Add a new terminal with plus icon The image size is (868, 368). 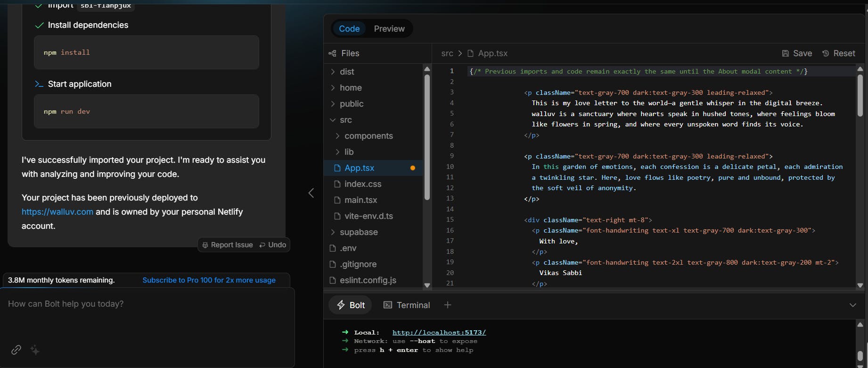pos(448,305)
